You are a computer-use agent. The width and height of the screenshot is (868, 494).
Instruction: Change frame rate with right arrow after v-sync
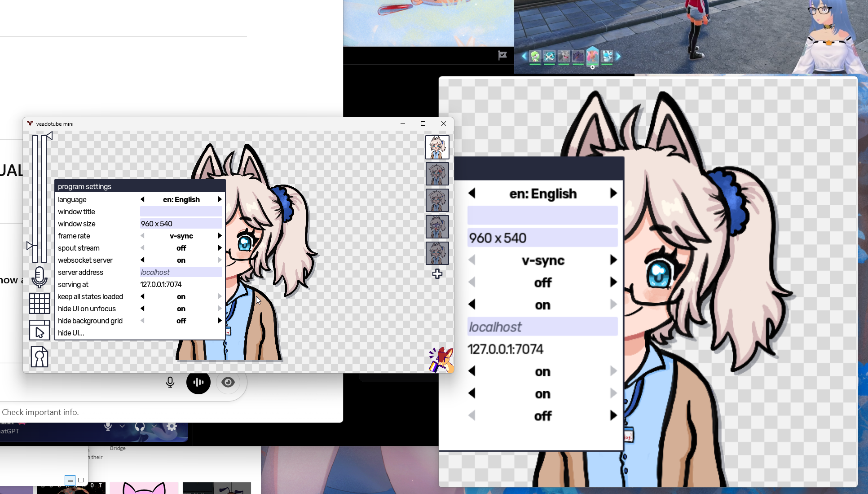(220, 236)
